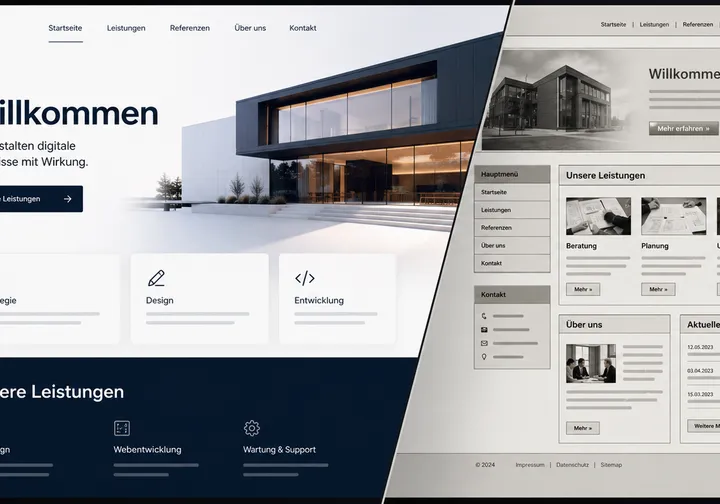
Task: Click the dark Leistungen button with arrow
Action: (x=40, y=199)
